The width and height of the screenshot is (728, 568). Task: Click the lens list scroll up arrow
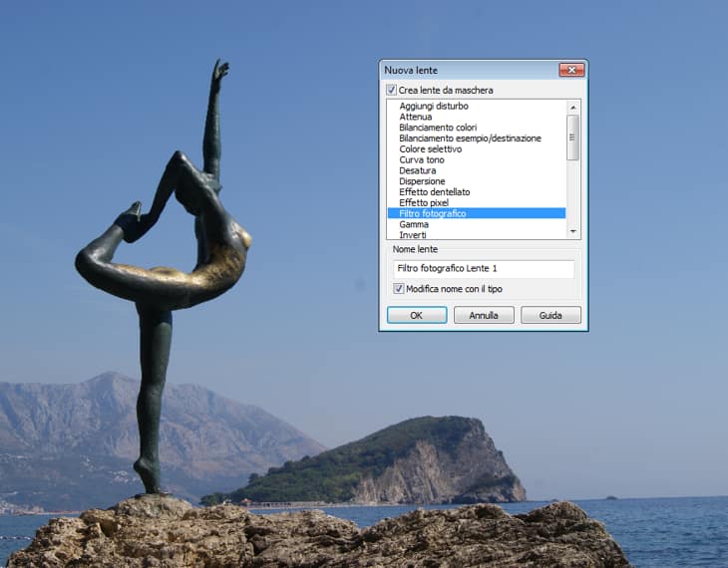click(x=572, y=106)
